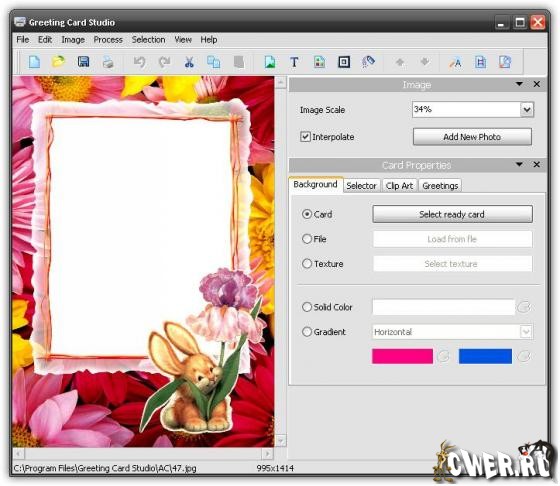
Task: Add text with the T icon
Action: coord(294,62)
